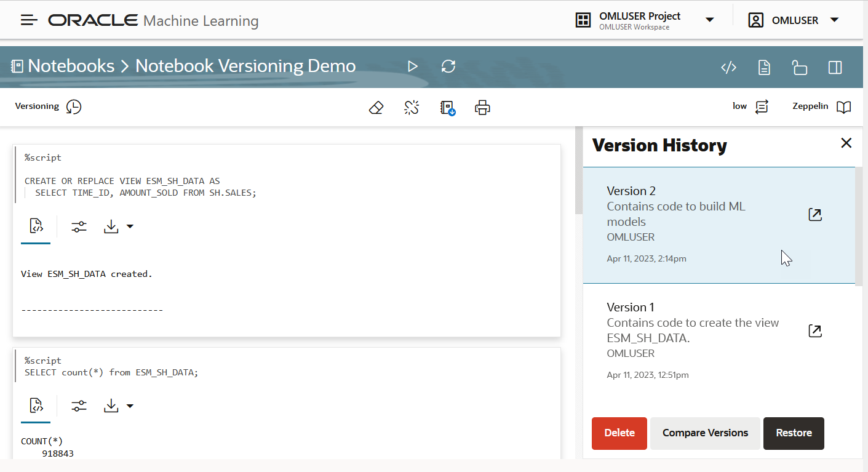Click the Oracle Machine Learning logo
This screenshot has width=868, height=472.
tap(153, 20)
